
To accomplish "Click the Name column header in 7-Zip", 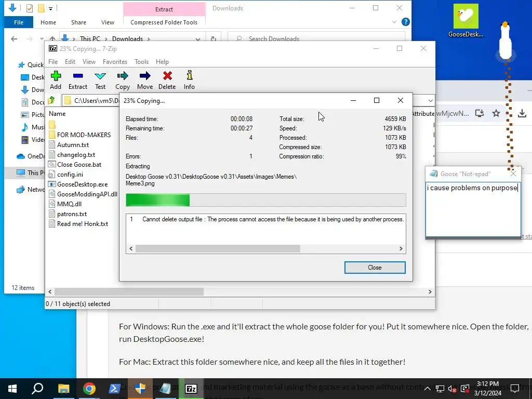I will 57,114.
